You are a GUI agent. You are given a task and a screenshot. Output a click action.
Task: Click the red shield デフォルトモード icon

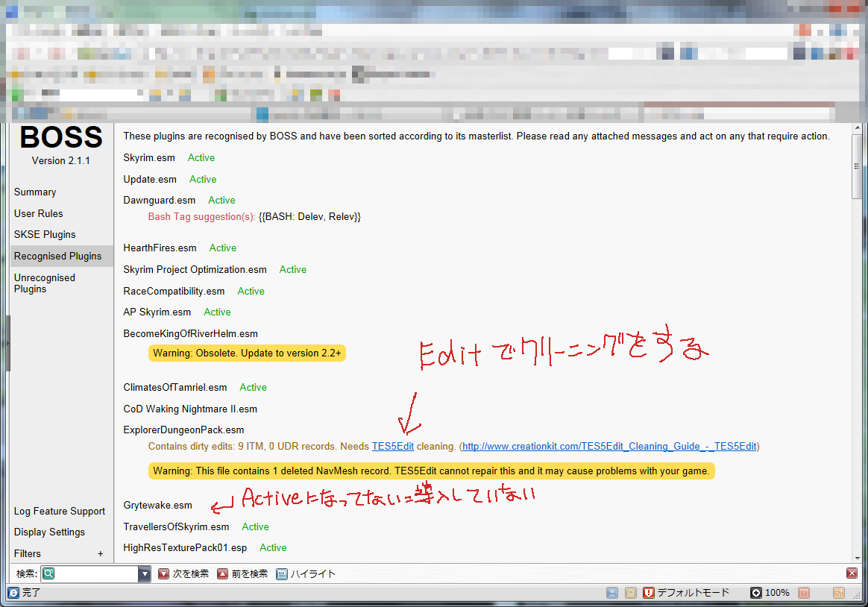[649, 593]
